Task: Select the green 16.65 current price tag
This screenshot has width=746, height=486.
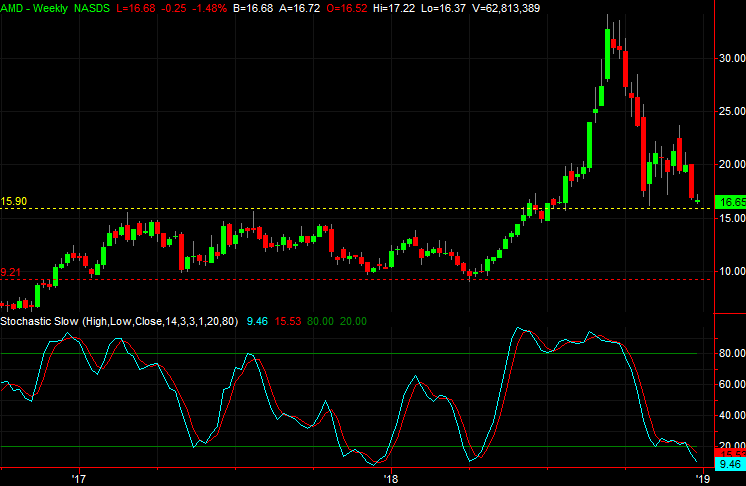Action: [x=731, y=202]
